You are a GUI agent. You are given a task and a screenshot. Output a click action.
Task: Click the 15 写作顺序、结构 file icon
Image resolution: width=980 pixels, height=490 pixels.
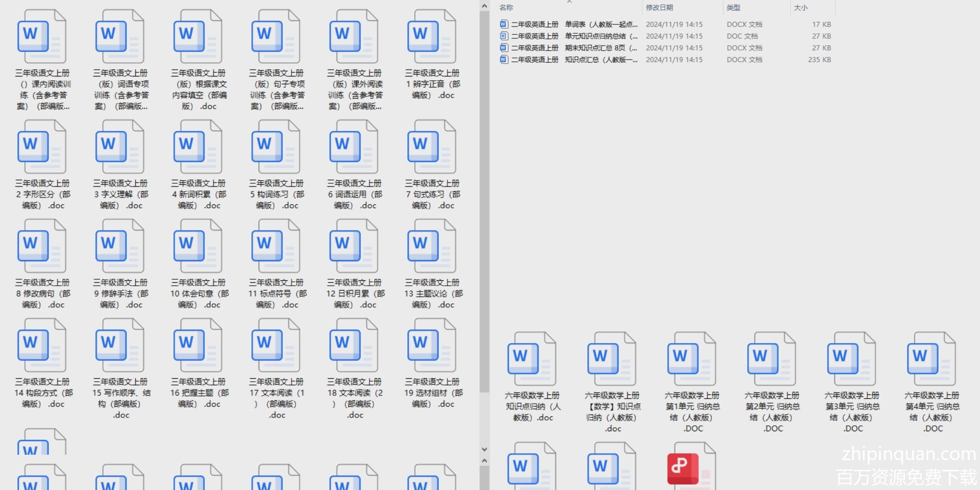pyautogui.click(x=120, y=346)
